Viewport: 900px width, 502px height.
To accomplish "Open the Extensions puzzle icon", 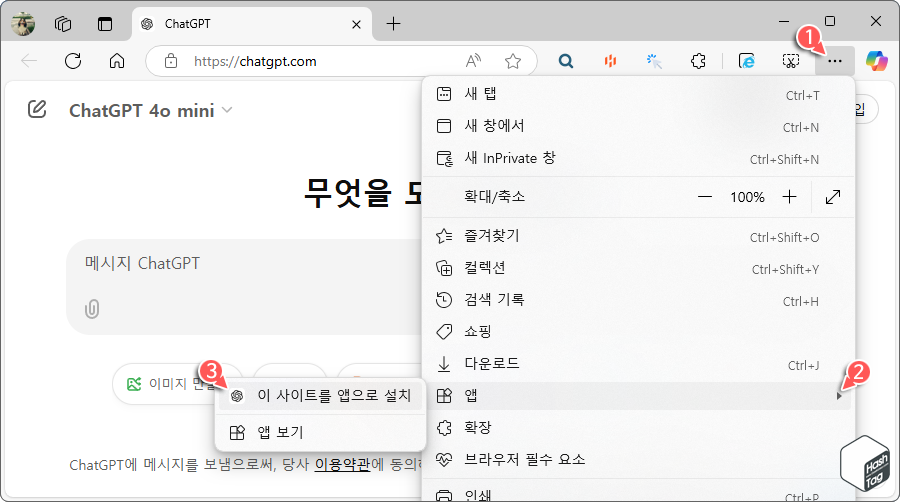I will [698, 61].
